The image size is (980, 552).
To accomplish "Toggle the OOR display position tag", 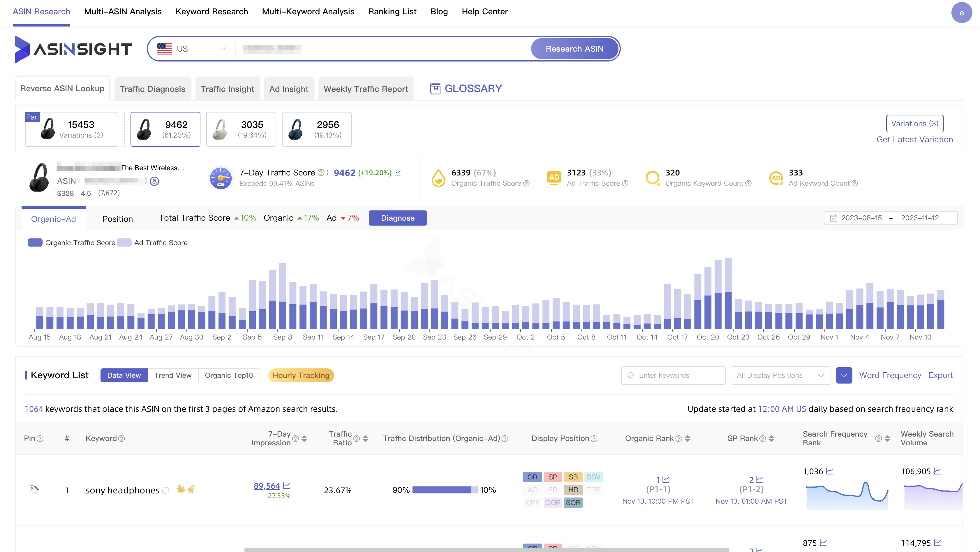I will 553,502.
